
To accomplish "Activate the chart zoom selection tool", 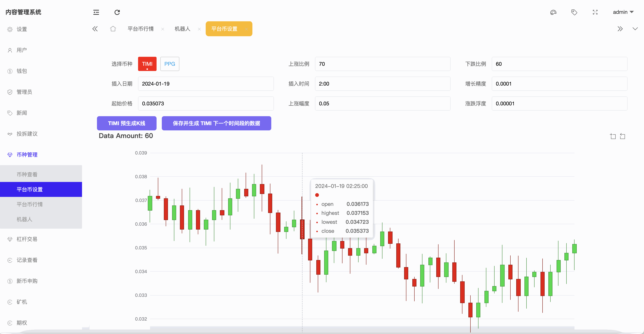I will pos(613,136).
